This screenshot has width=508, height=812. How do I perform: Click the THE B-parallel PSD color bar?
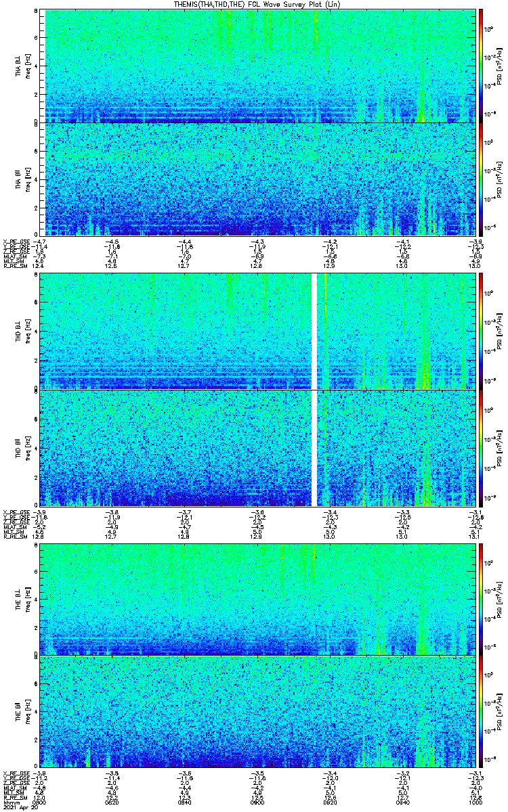(x=482, y=712)
